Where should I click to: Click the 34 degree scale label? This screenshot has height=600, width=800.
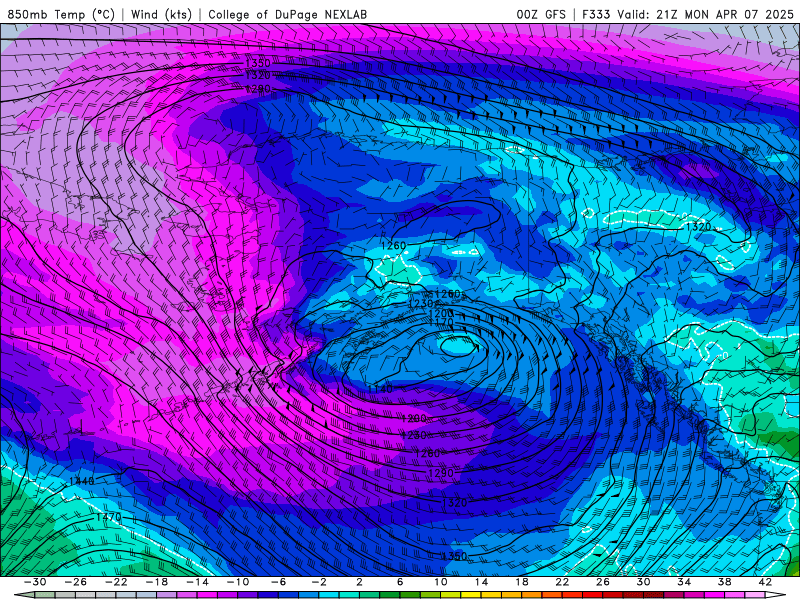[x=684, y=582]
